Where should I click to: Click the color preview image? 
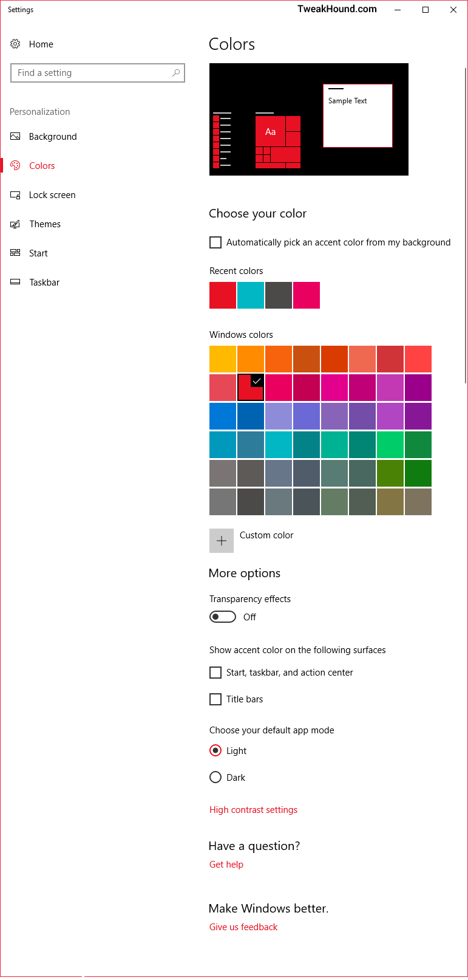coord(309,119)
